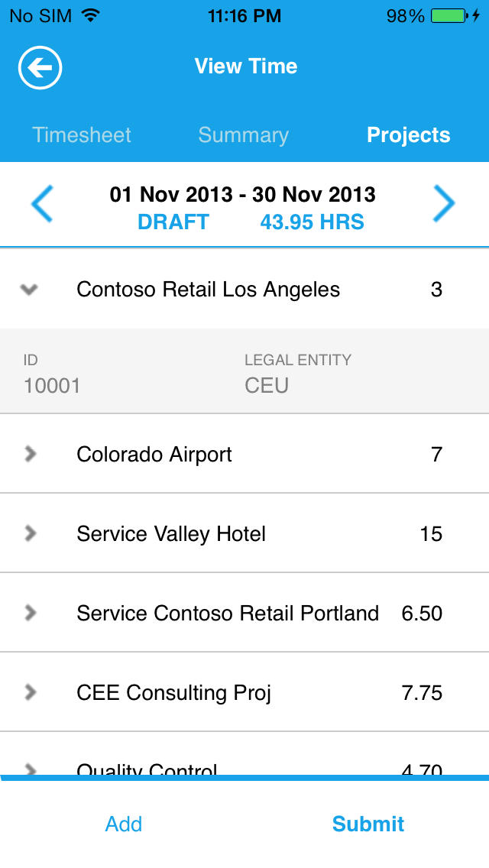The image size is (489, 868).
Task: Expand the Service Valley Hotel project
Action: (x=31, y=533)
